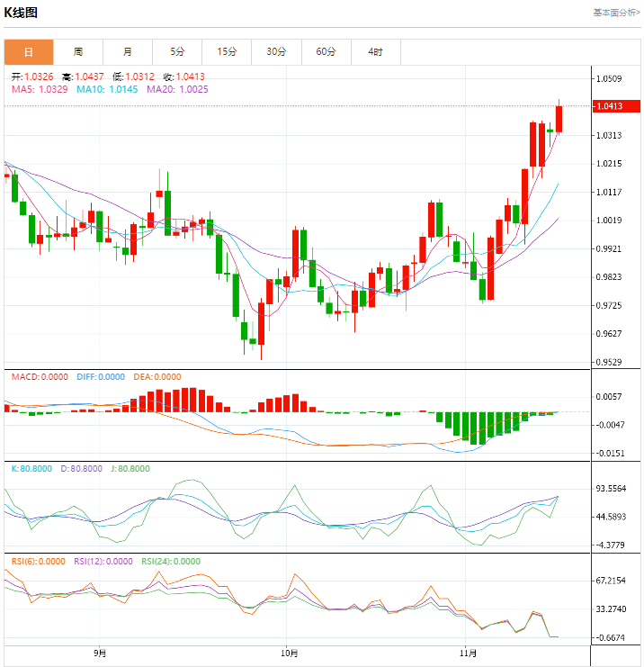Click the D: 80.8000 indicator label
The width and height of the screenshot is (644, 667).
(x=81, y=469)
